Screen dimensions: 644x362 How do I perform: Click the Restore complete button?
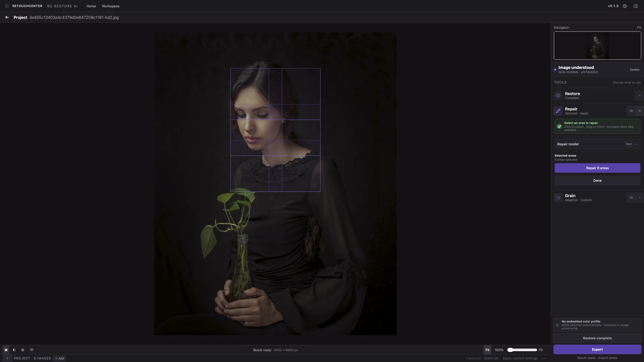[x=597, y=338]
